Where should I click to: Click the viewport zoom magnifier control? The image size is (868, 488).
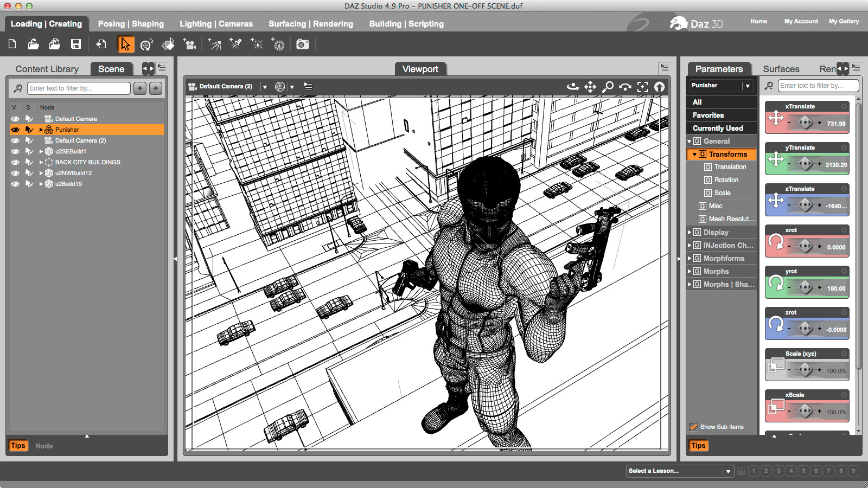608,87
